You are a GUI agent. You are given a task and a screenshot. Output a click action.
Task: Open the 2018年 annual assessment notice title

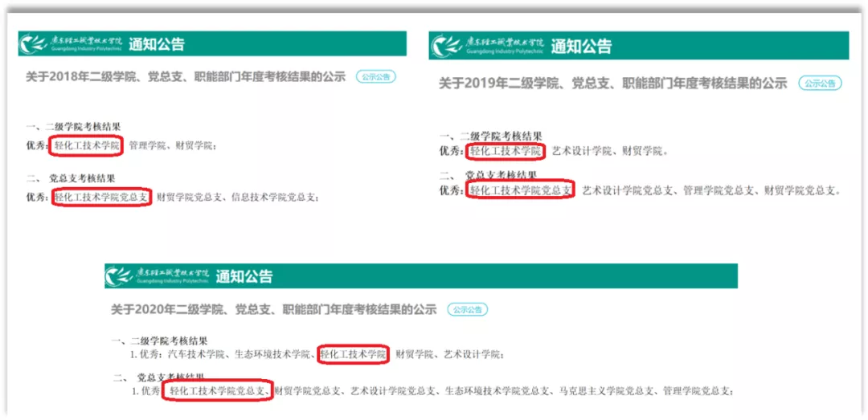coord(186,77)
